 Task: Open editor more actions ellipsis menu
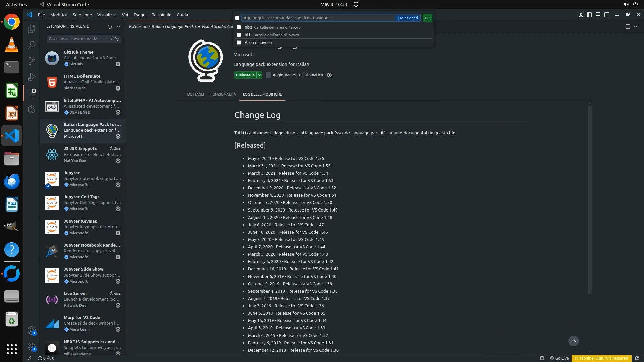[x=636, y=27]
